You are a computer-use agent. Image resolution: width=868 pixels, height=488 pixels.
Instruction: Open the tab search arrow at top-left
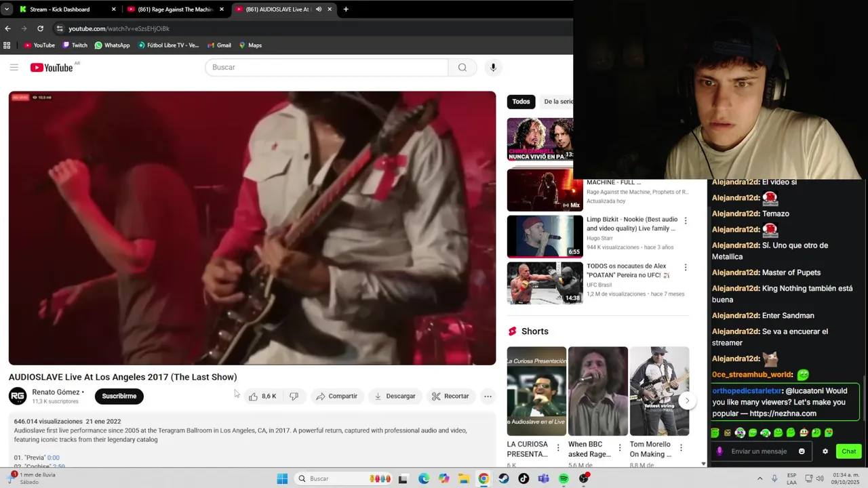pyautogui.click(x=7, y=9)
